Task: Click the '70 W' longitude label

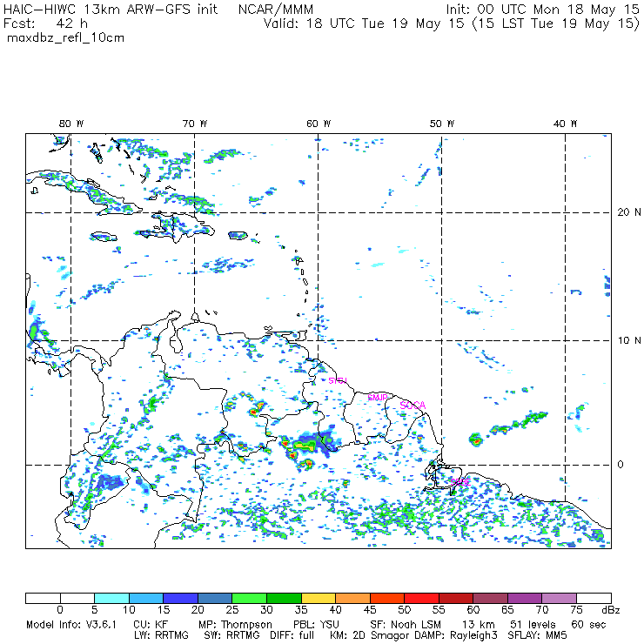Action: (x=195, y=124)
